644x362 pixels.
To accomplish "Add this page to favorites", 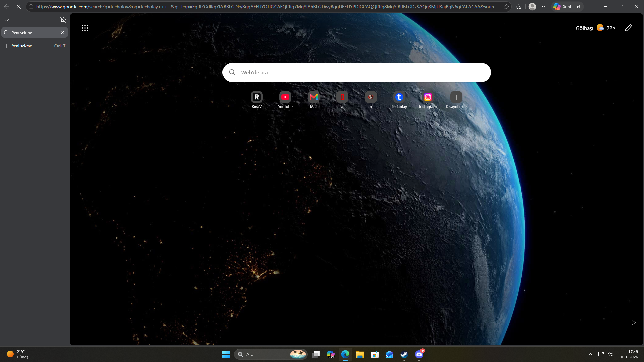I will pos(506,7).
